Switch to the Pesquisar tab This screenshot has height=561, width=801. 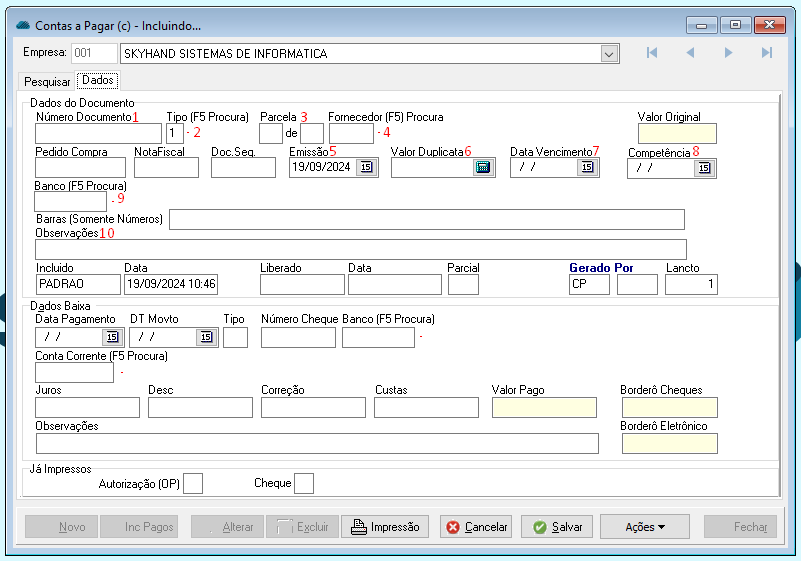pos(47,81)
